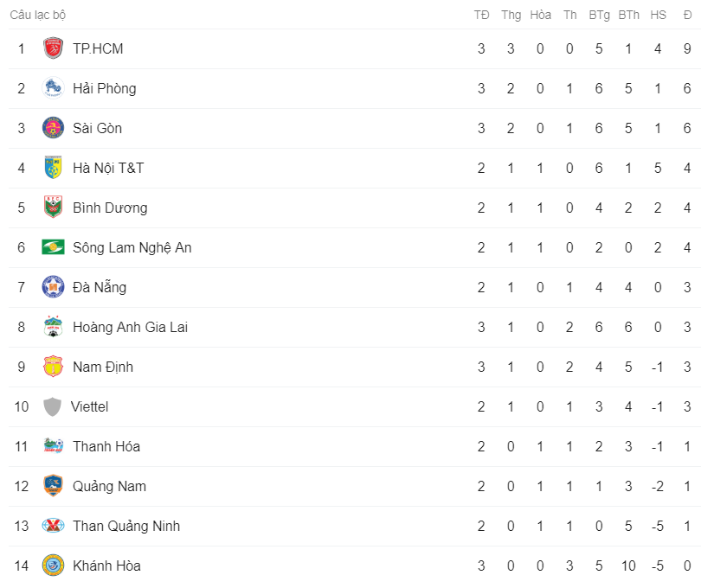
Task: Click the Câu lạc bộ column header
Action: click(x=38, y=15)
